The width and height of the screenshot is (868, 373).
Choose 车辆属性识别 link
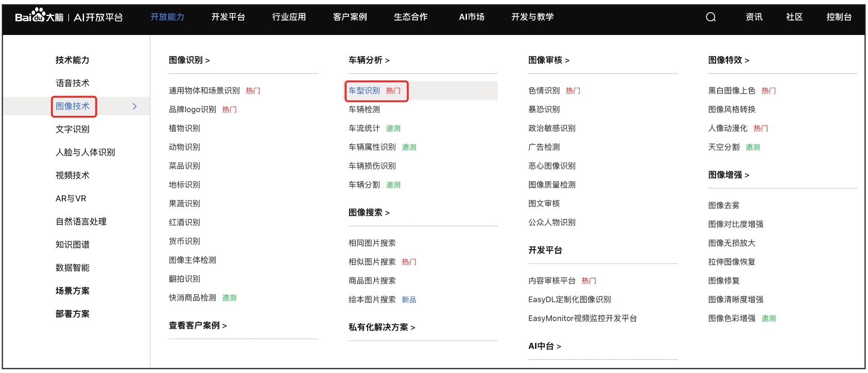pyautogui.click(x=372, y=147)
